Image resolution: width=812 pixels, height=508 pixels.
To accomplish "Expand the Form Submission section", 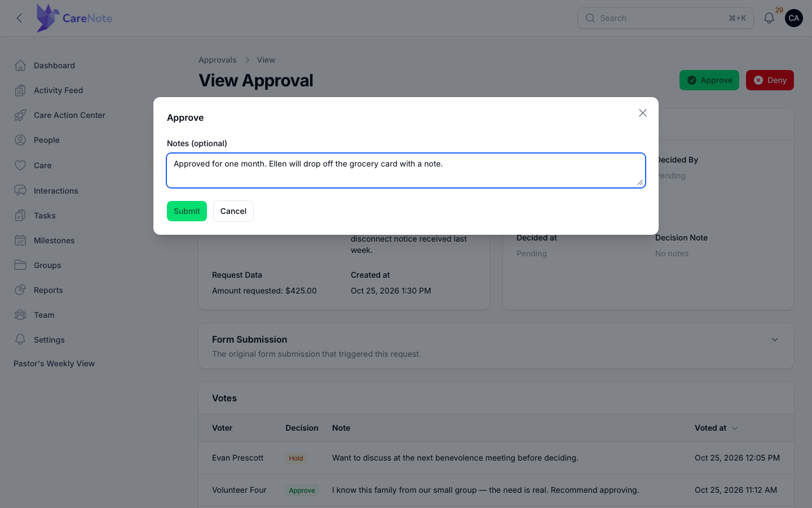I will pyautogui.click(x=775, y=340).
